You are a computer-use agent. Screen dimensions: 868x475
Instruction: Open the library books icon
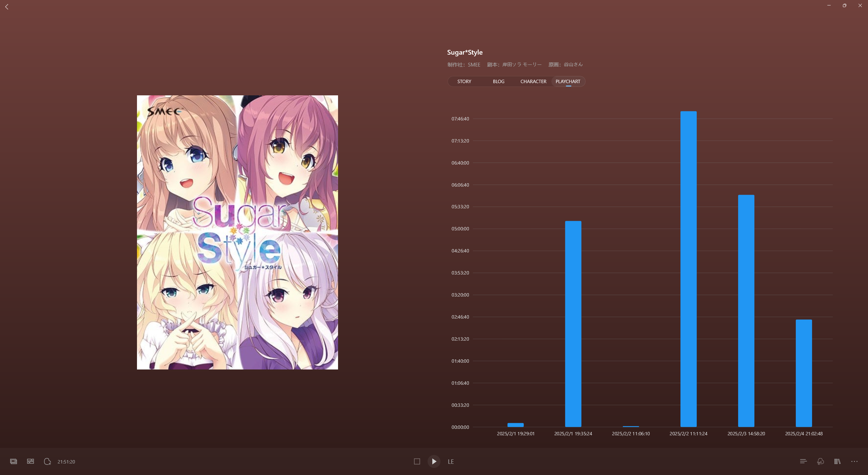pos(837,461)
